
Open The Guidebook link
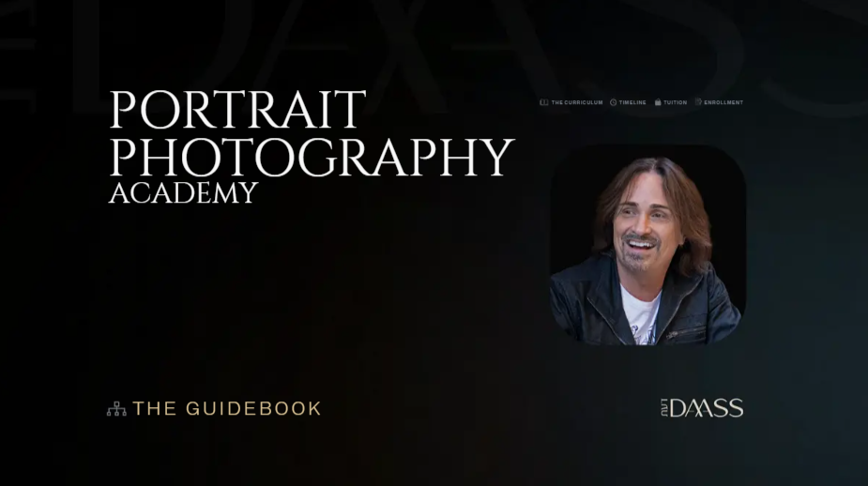pos(226,409)
